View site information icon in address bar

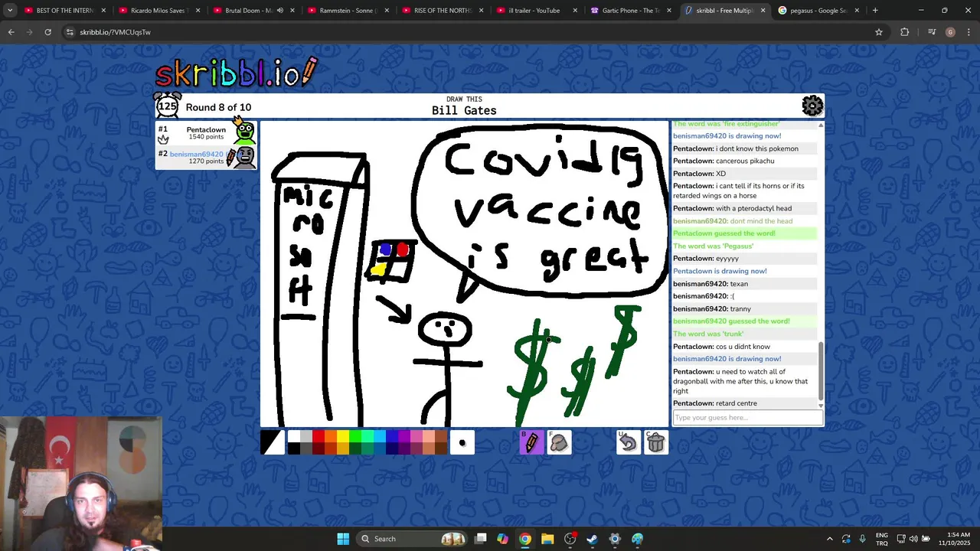point(70,32)
